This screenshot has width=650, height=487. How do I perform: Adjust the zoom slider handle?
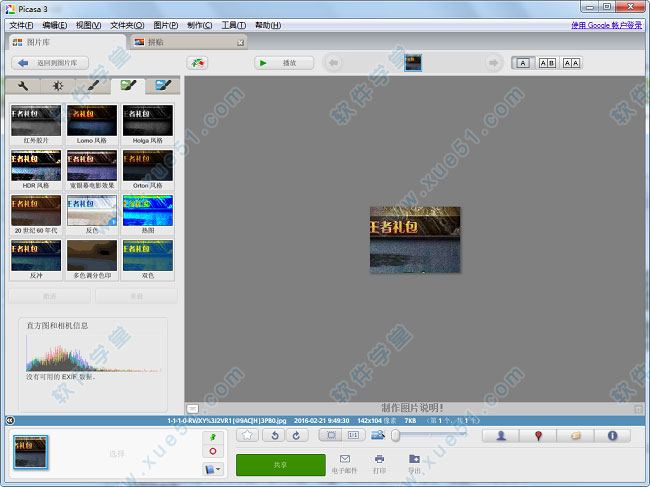pyautogui.click(x=395, y=435)
